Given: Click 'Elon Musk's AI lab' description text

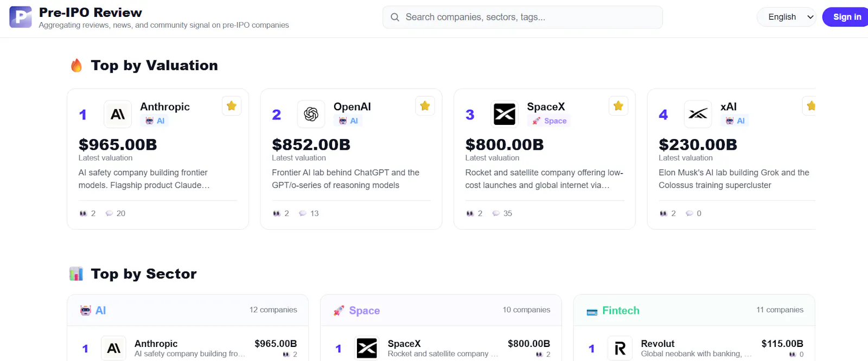Looking at the screenshot, I should pyautogui.click(x=734, y=179).
